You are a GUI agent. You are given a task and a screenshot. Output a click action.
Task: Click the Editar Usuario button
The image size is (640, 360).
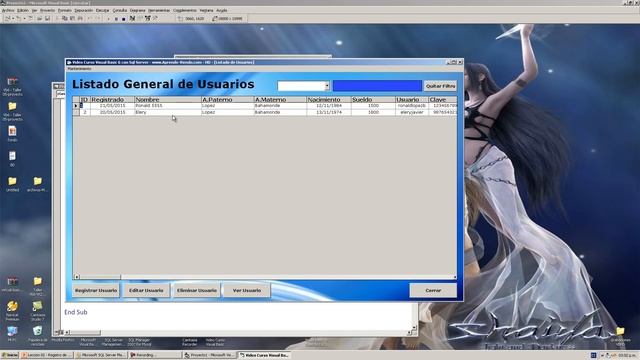146,291
